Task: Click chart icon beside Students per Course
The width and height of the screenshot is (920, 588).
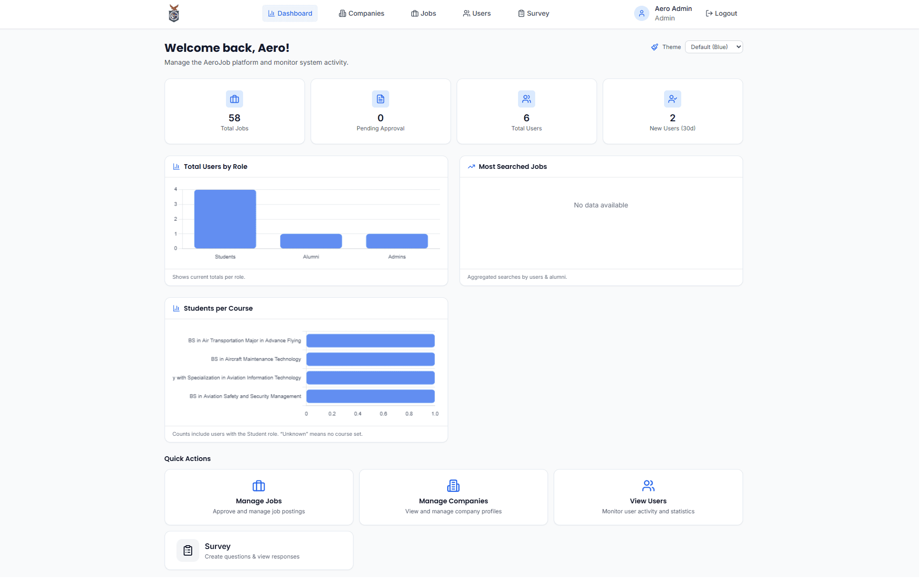Action: click(176, 308)
